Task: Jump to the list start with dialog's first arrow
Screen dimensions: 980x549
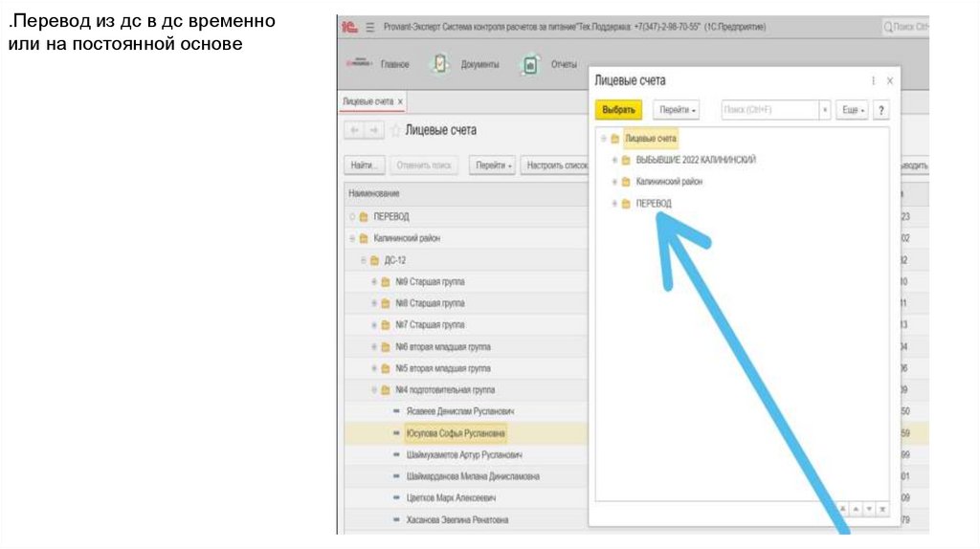Action: (x=842, y=509)
